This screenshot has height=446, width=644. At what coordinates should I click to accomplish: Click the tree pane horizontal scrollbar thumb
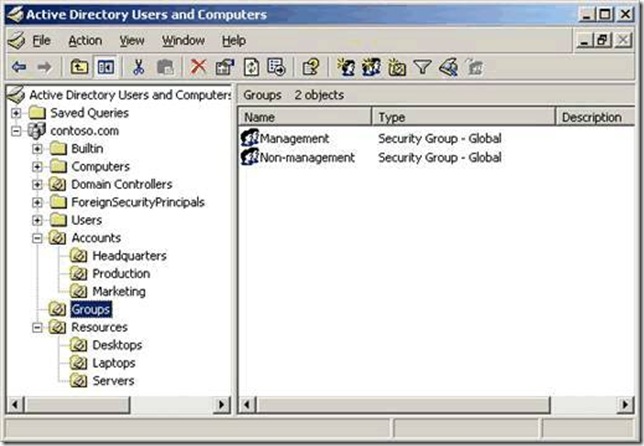point(78,405)
